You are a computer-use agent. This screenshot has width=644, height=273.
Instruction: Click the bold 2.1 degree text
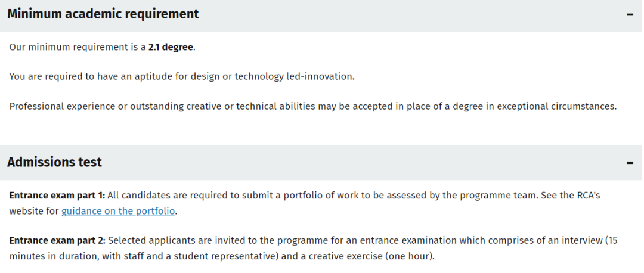(x=171, y=47)
